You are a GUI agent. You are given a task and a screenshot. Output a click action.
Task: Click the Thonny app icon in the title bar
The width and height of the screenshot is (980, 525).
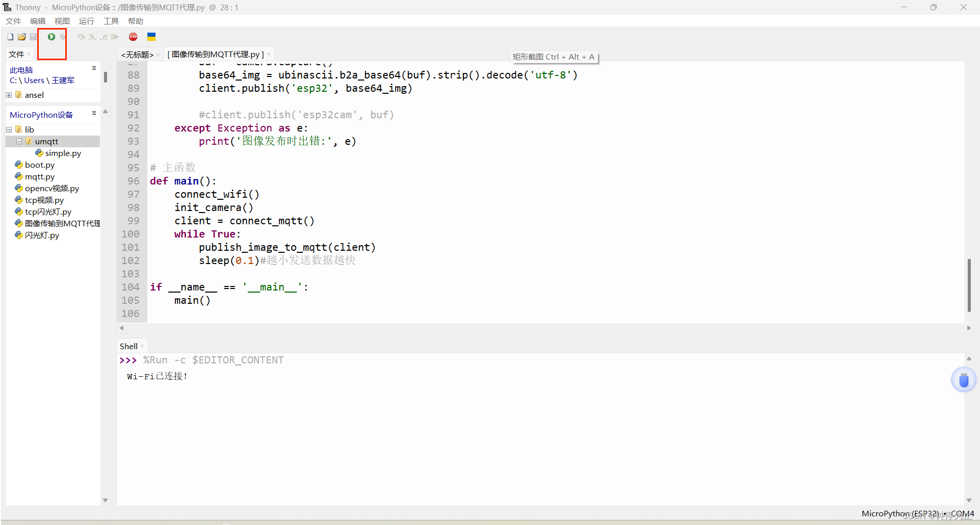tap(7, 7)
